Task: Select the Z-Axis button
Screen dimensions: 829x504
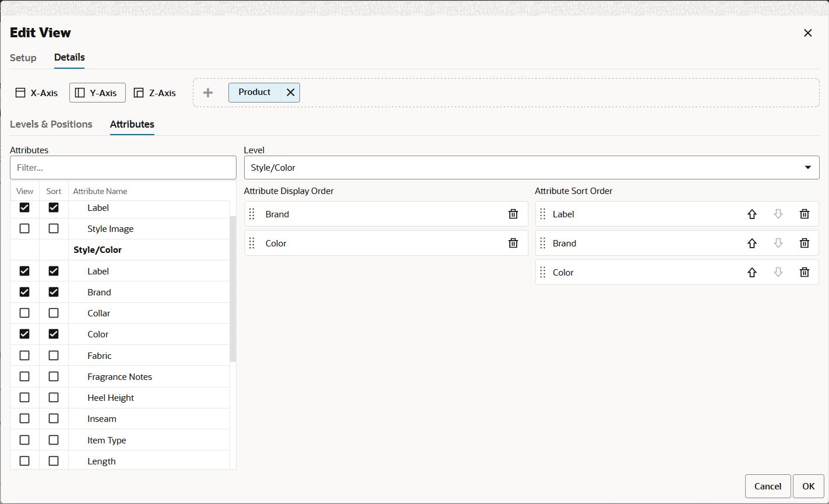Action: (x=155, y=93)
